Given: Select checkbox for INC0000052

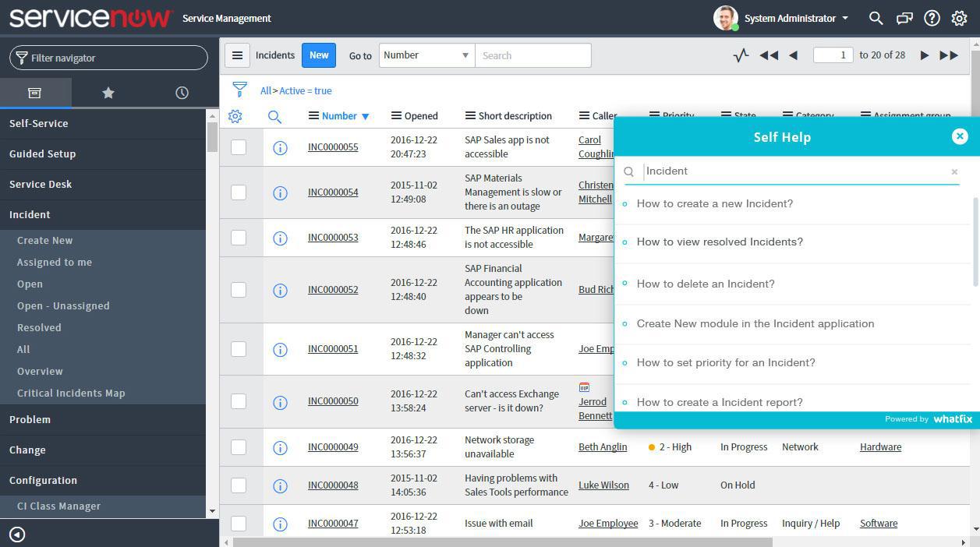Looking at the screenshot, I should (239, 289).
